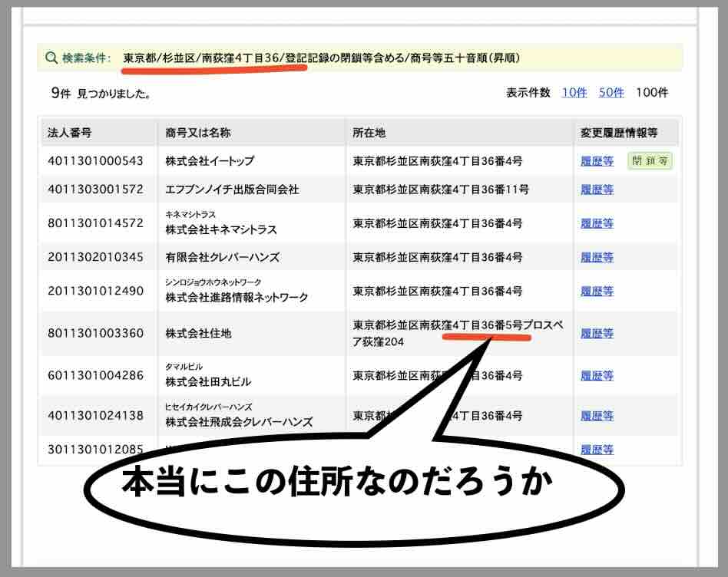Select corporate number 2011302010345
Viewport: 728px width, 577px height.
(x=95, y=257)
